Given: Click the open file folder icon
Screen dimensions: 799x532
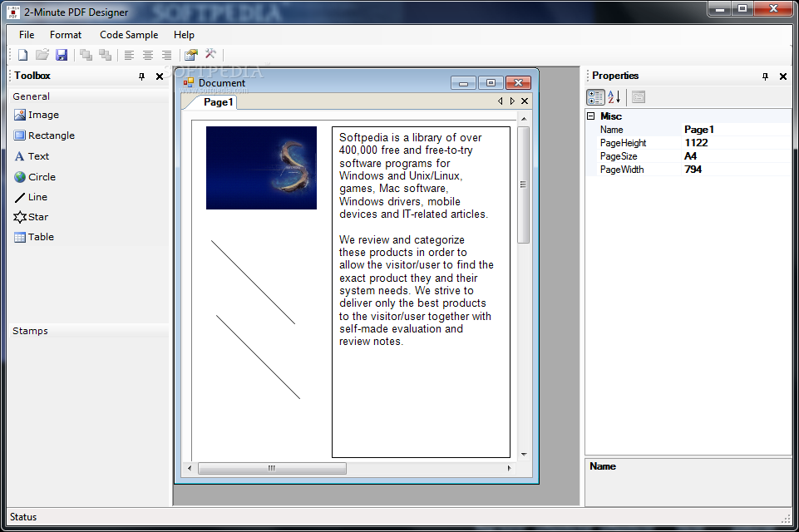Looking at the screenshot, I should pos(42,55).
